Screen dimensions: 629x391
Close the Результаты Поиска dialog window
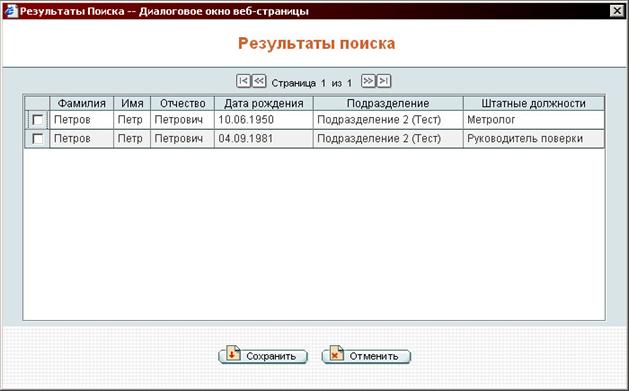click(x=617, y=11)
